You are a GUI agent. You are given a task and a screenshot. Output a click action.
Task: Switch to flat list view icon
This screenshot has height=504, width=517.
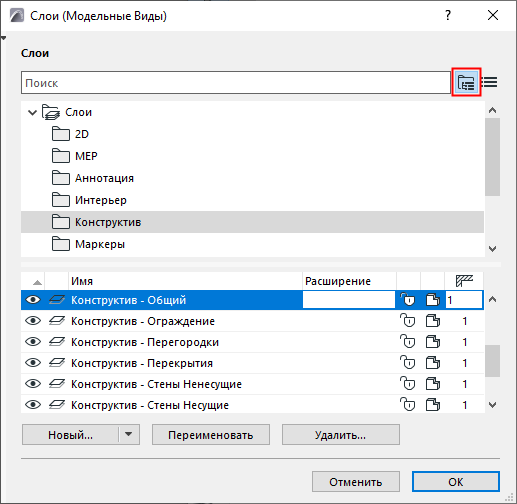[490, 82]
